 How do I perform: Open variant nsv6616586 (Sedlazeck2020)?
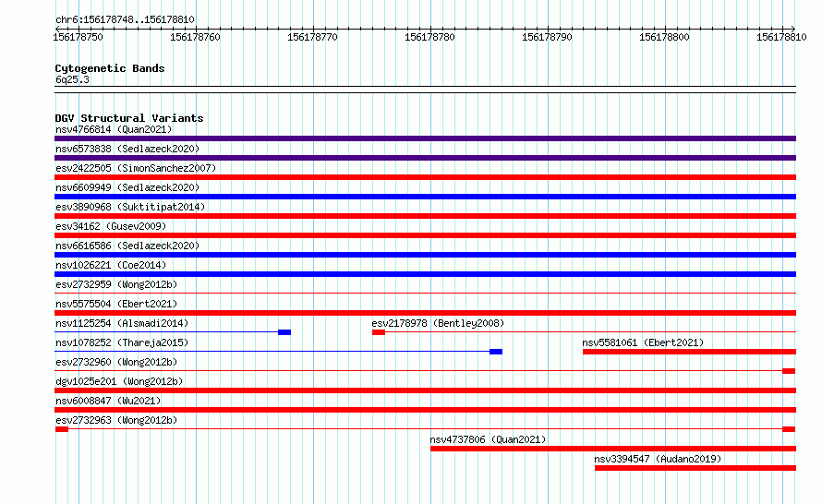tap(127, 246)
